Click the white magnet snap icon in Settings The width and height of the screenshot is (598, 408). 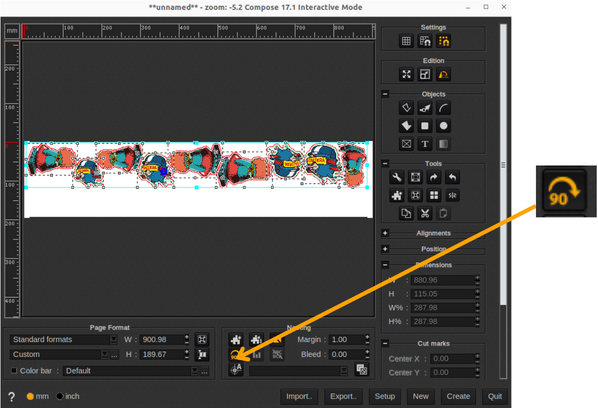pyautogui.click(x=425, y=41)
